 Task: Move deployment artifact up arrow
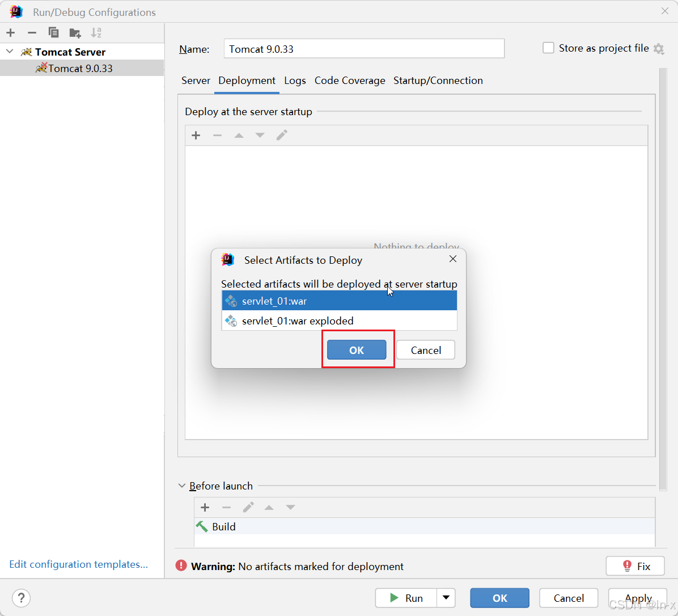(x=239, y=136)
